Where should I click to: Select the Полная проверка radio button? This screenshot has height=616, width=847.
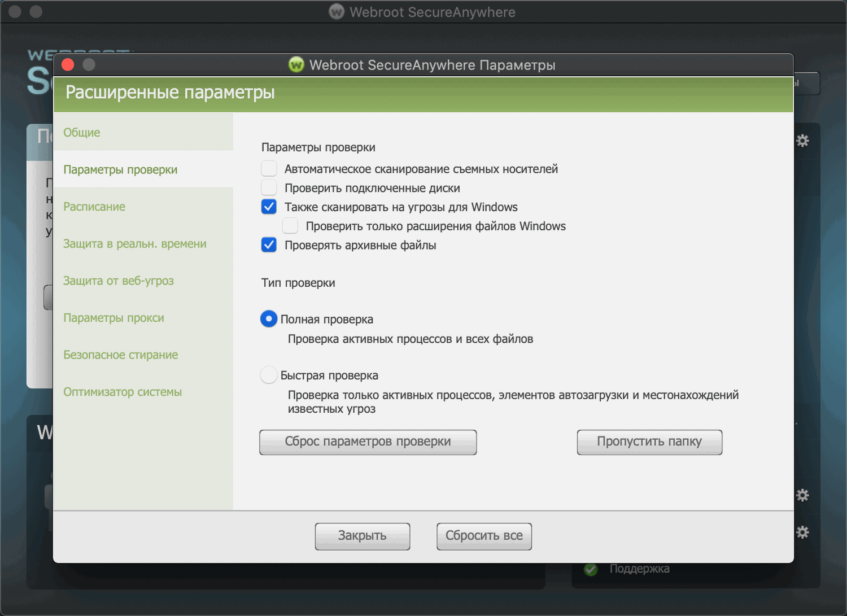269,319
